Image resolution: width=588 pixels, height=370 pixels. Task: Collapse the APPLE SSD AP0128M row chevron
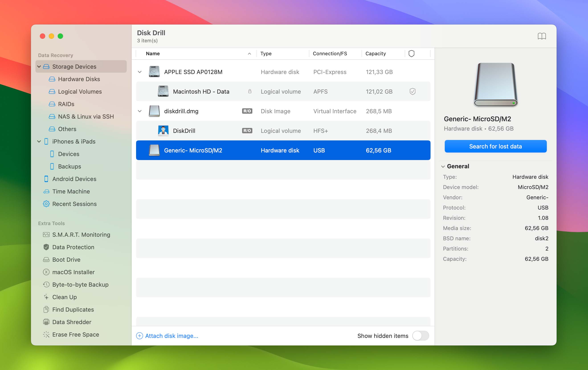coord(140,72)
